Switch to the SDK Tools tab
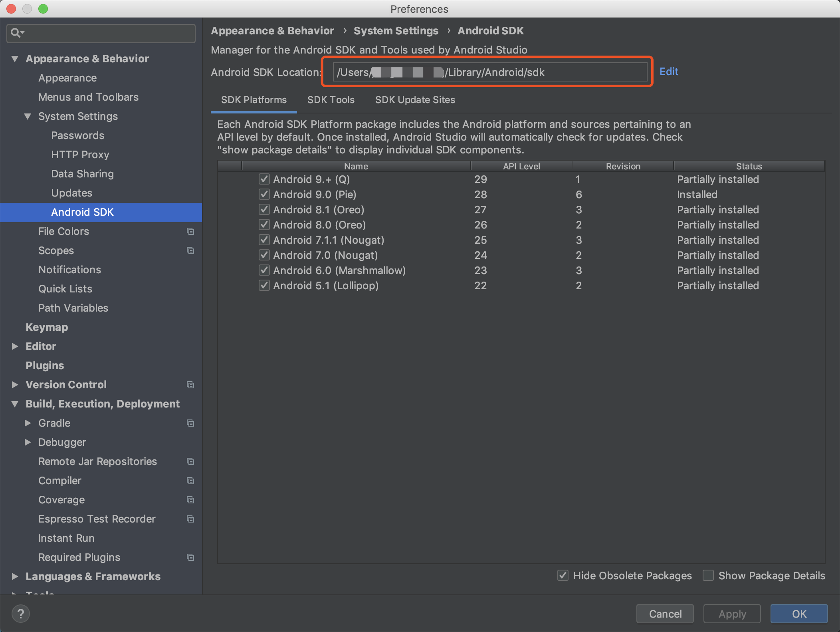The image size is (840, 632). tap(331, 100)
